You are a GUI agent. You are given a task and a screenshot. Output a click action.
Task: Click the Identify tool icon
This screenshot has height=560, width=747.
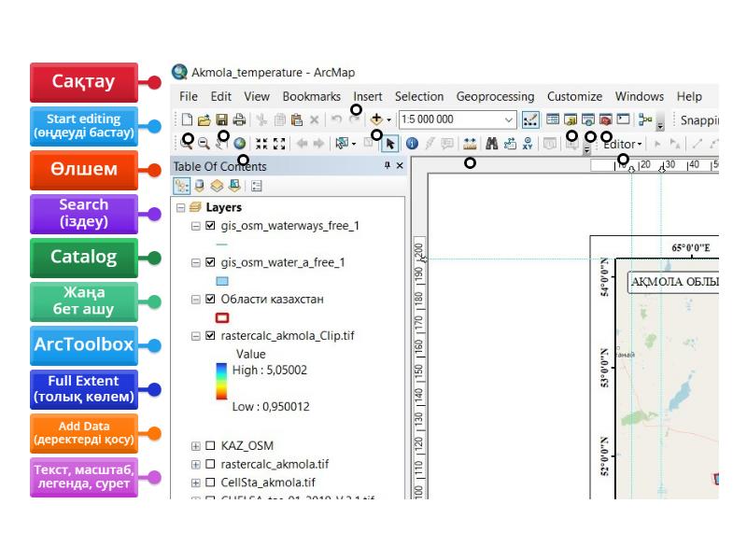pyautogui.click(x=411, y=143)
